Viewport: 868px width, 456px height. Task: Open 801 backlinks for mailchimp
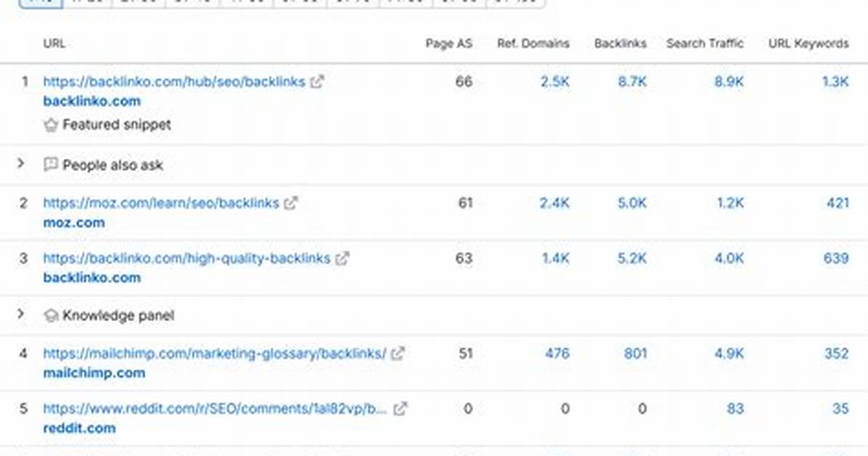coord(636,353)
